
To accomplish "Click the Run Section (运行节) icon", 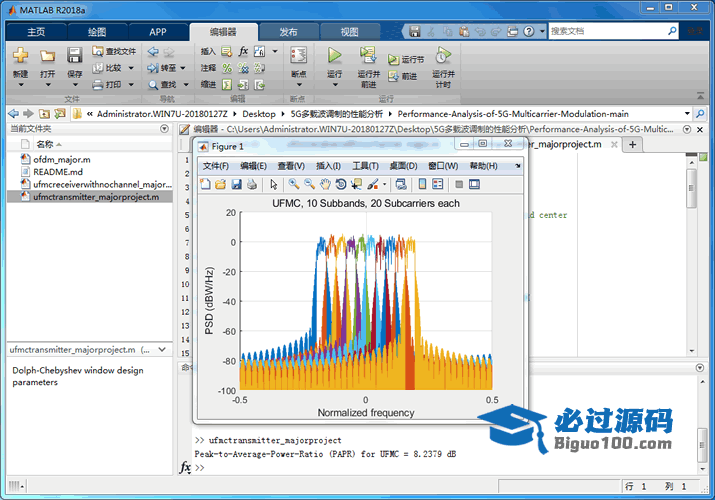I will point(393,59).
